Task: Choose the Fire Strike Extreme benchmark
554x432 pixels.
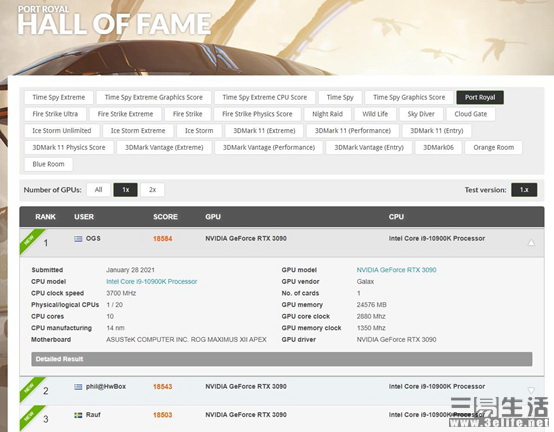Action: click(125, 114)
